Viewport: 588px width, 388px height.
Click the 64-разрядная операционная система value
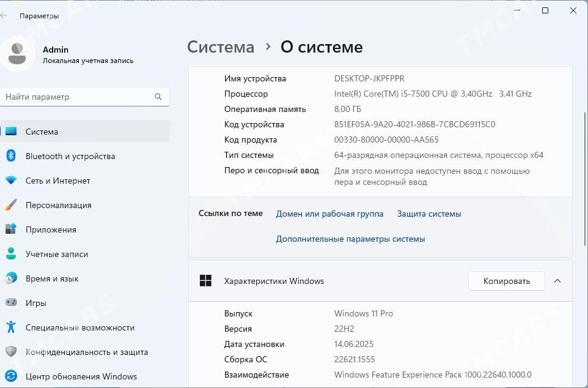pyautogui.click(x=438, y=155)
